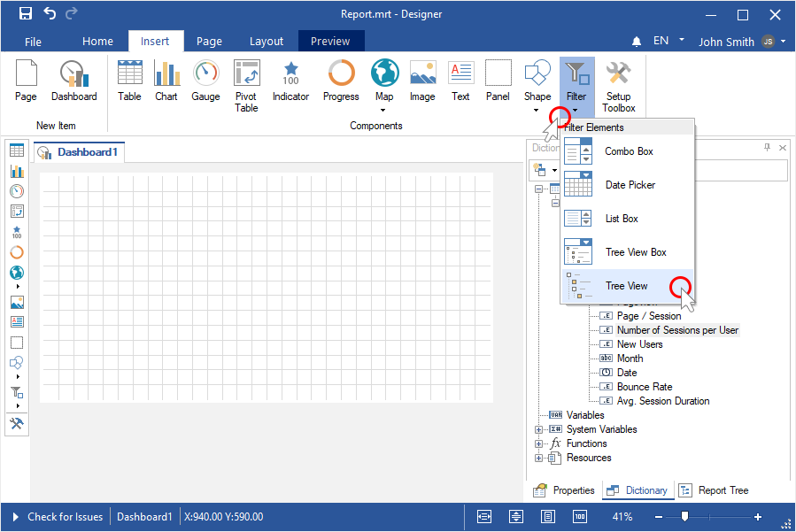Click the Setup Toolbox icon
796x532 pixels.
tap(618, 85)
